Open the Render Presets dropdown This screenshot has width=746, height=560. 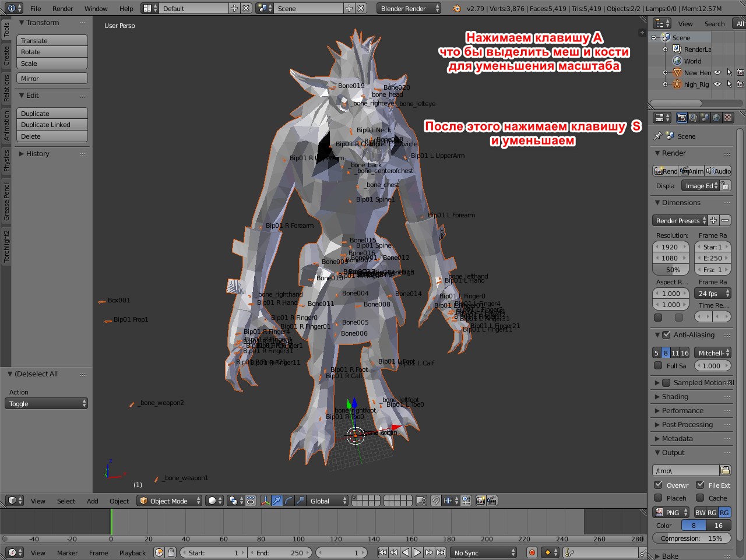(x=680, y=220)
